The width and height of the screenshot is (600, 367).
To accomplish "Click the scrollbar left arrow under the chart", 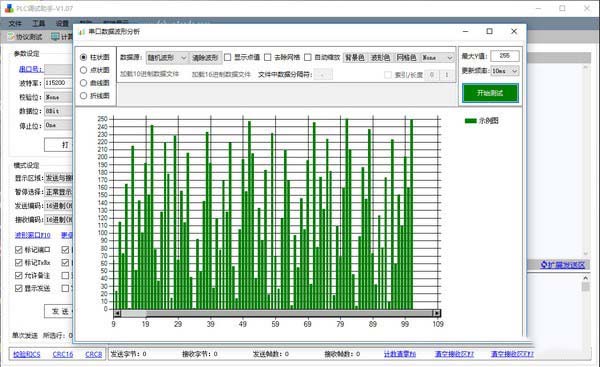I will (117, 313).
